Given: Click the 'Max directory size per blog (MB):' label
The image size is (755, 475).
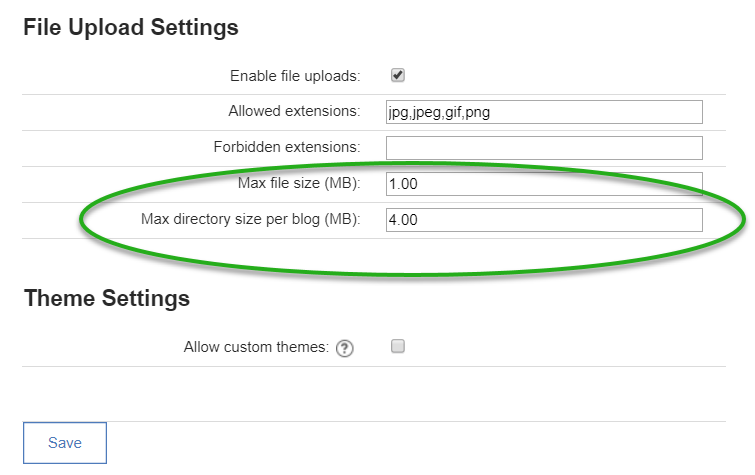Looking at the screenshot, I should click(251, 219).
